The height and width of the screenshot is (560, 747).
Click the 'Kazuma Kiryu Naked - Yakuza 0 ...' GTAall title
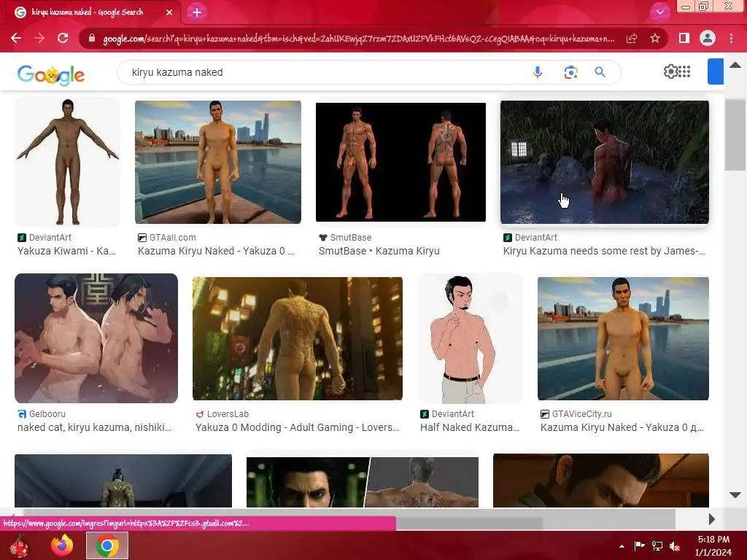click(x=216, y=251)
